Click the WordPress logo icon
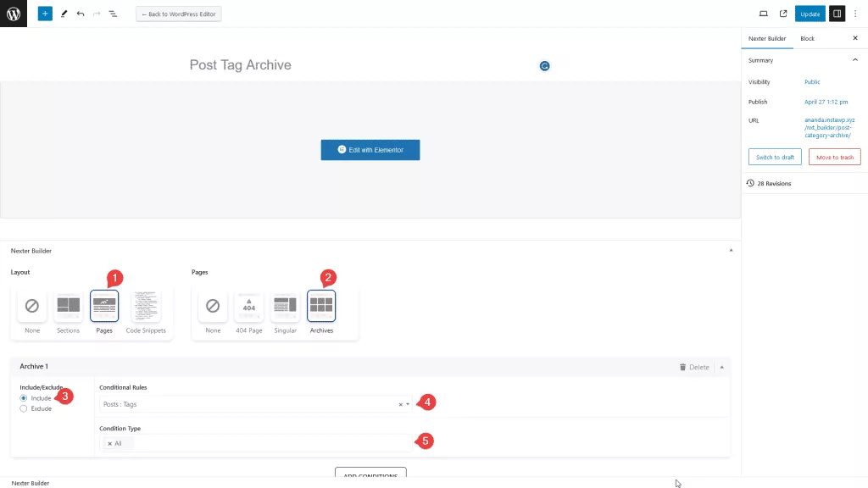This screenshot has width=868, height=488. coord(14,14)
